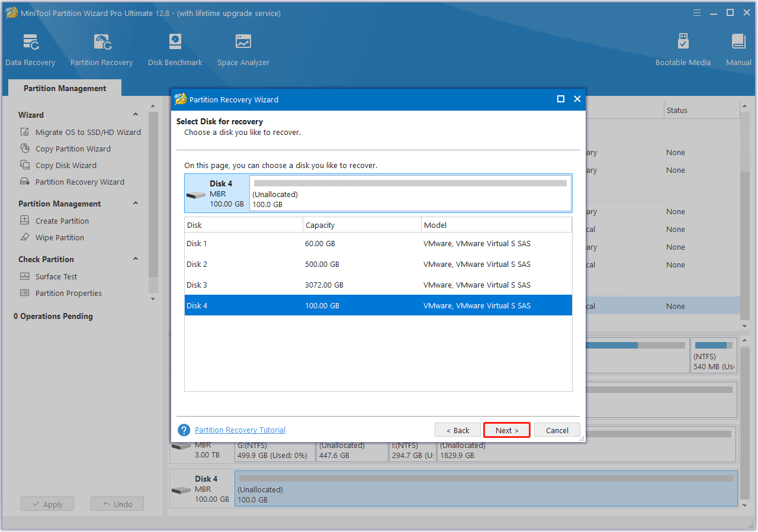Click the 3072.00 GB capacity cell

pos(324,285)
